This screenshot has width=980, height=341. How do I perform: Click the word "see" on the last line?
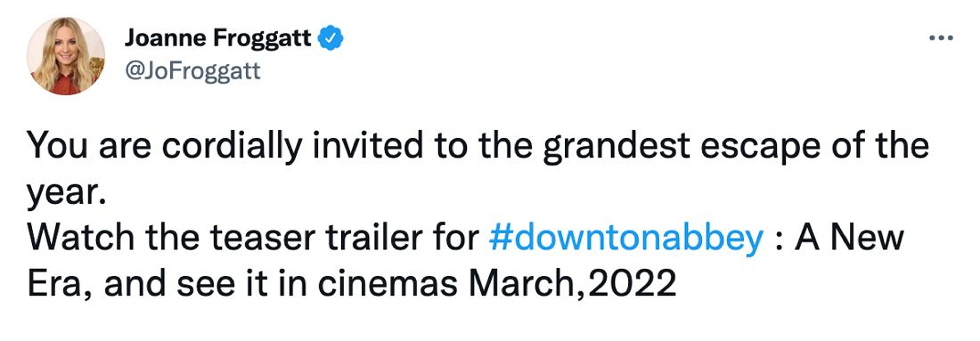point(205,284)
